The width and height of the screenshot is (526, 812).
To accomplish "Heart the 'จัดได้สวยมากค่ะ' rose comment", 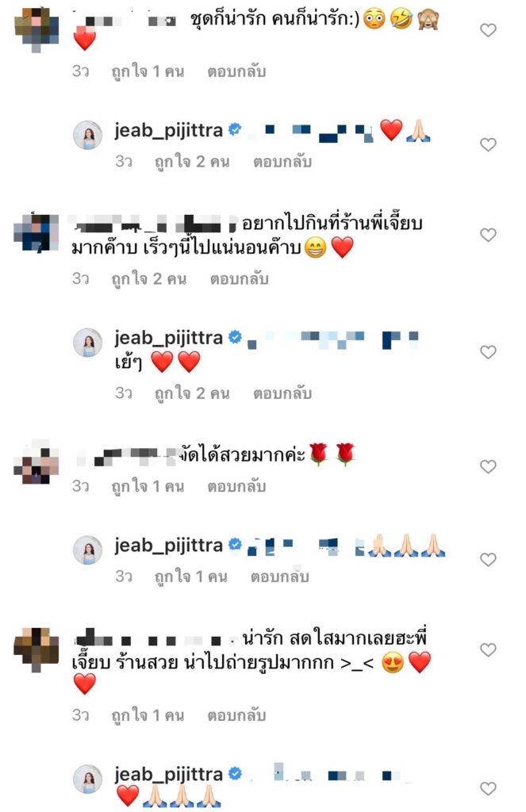I will tap(488, 466).
